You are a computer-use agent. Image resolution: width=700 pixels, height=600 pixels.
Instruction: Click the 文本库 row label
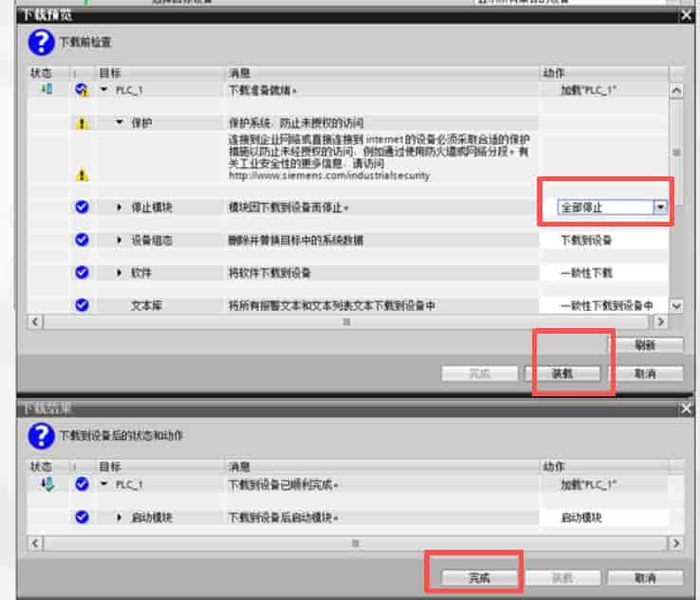146,305
